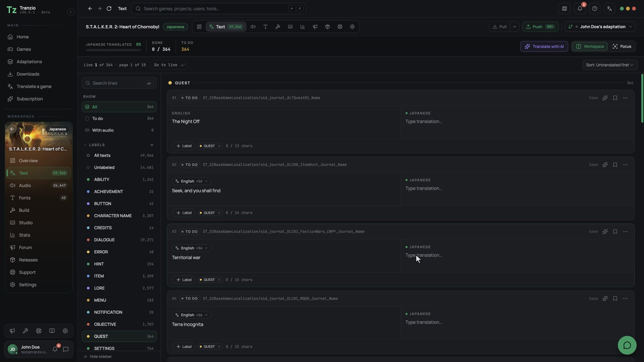Screen dimensions: 644x362
Task: Select DIALOGUE label filter
Action: [x=119, y=240]
